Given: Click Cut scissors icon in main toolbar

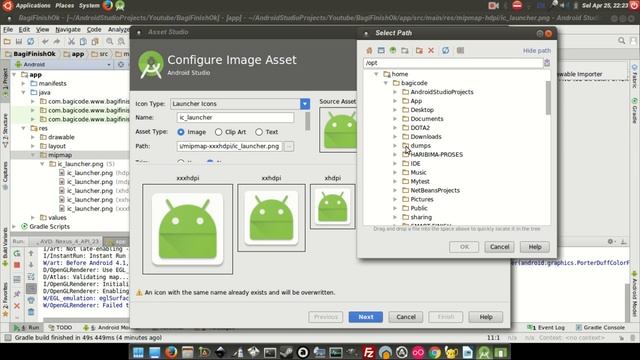Looking at the screenshot, I should click(x=71, y=41).
